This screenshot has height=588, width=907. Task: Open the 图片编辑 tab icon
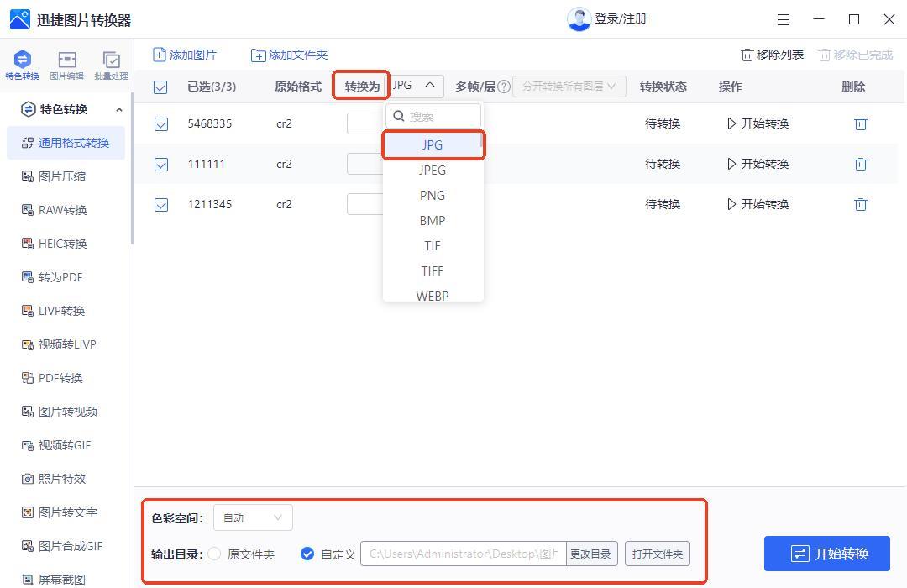coord(66,60)
